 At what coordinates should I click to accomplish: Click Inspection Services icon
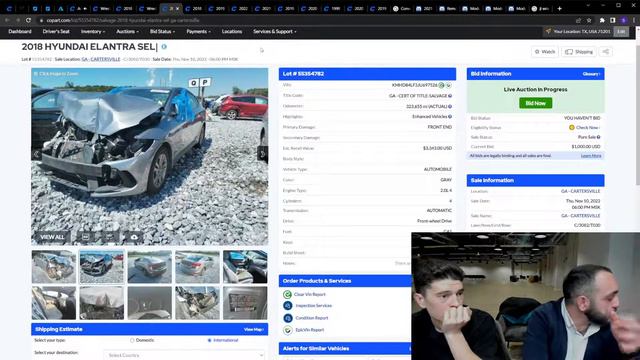287,306
